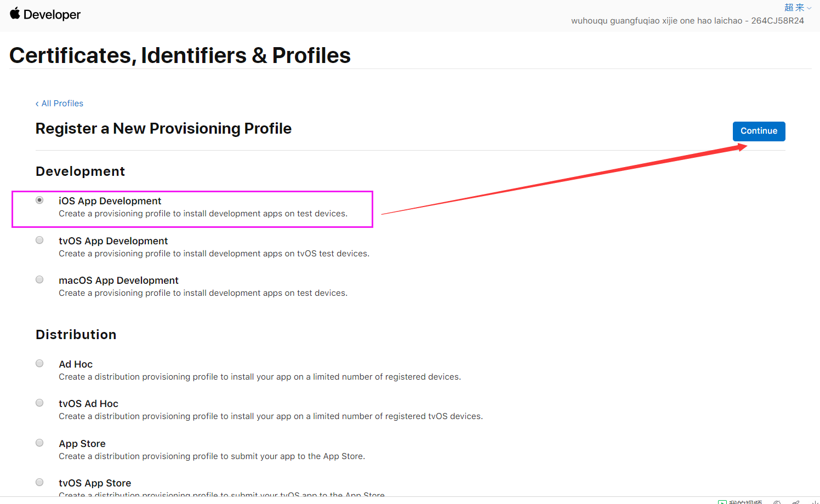This screenshot has width=820, height=504.
Task: Click the Apple Developer logo
Action: [x=45, y=14]
